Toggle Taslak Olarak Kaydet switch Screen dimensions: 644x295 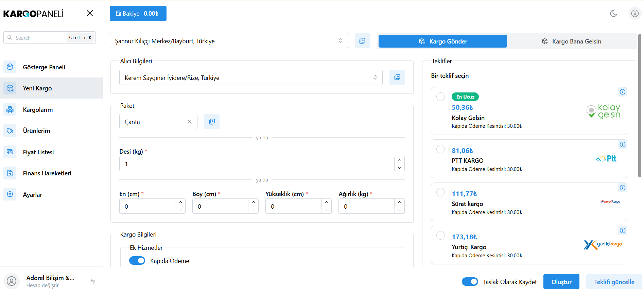[470, 281]
